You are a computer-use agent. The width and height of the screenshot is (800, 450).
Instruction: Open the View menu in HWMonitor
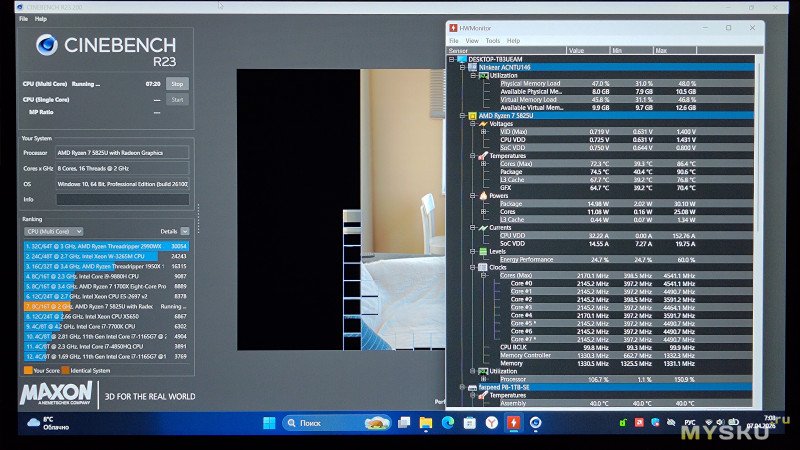tap(472, 41)
